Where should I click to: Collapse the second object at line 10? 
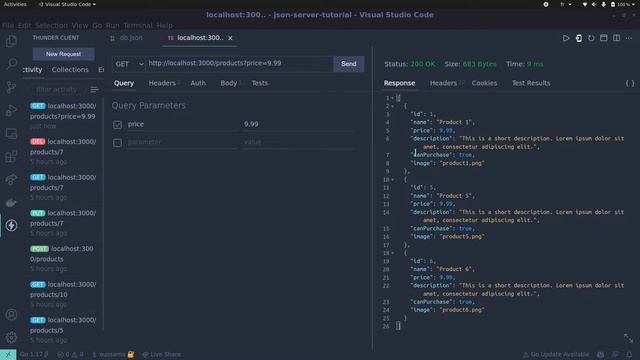(393, 180)
